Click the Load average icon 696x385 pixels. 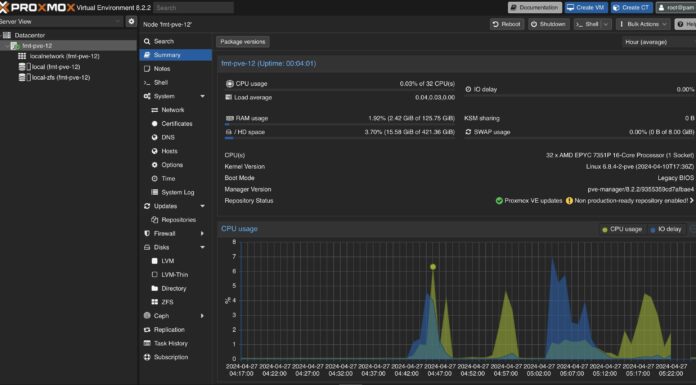point(229,97)
